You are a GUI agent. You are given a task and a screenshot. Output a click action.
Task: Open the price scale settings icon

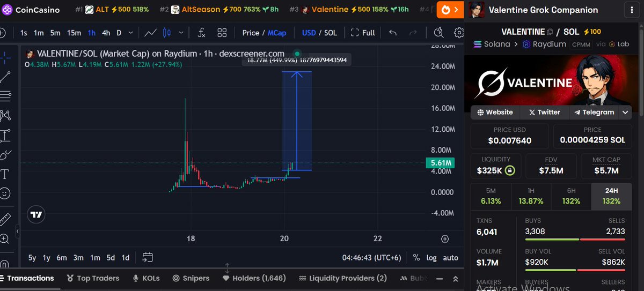(445, 239)
